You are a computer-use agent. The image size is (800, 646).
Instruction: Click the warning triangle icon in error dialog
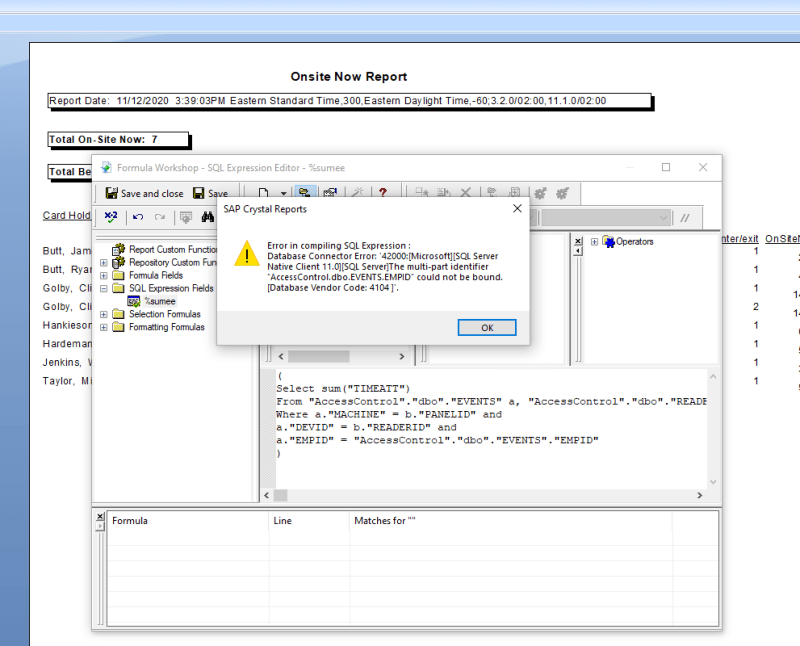[246, 254]
